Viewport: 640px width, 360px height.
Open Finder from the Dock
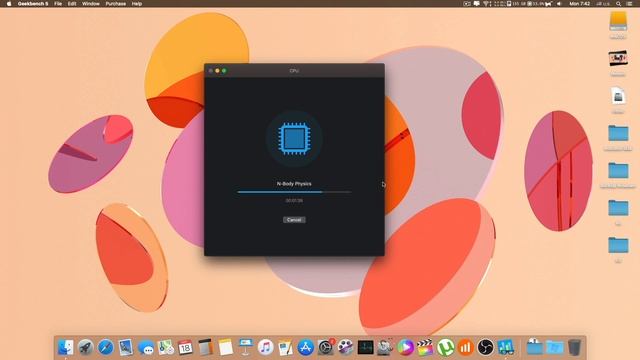66,347
